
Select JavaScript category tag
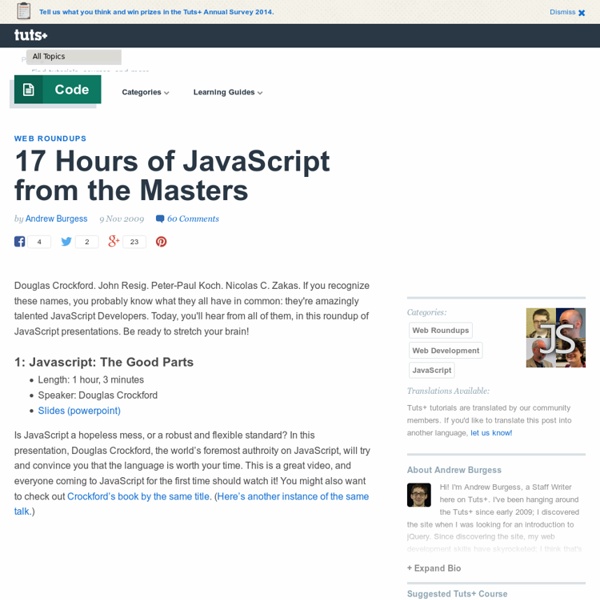pos(432,370)
